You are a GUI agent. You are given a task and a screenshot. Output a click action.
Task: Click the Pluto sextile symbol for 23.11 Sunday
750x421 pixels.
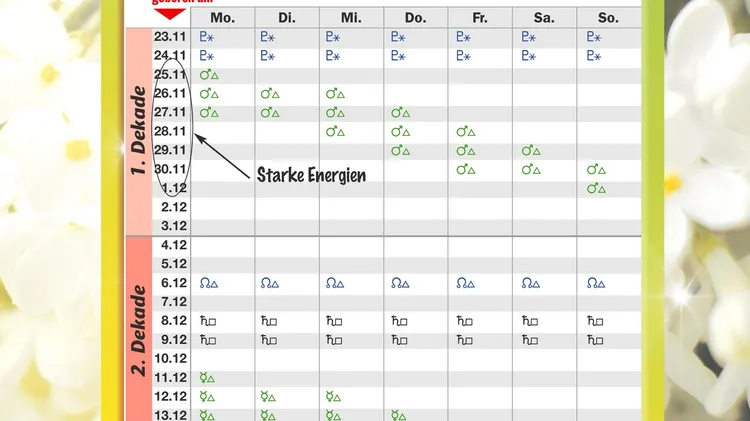(594, 37)
